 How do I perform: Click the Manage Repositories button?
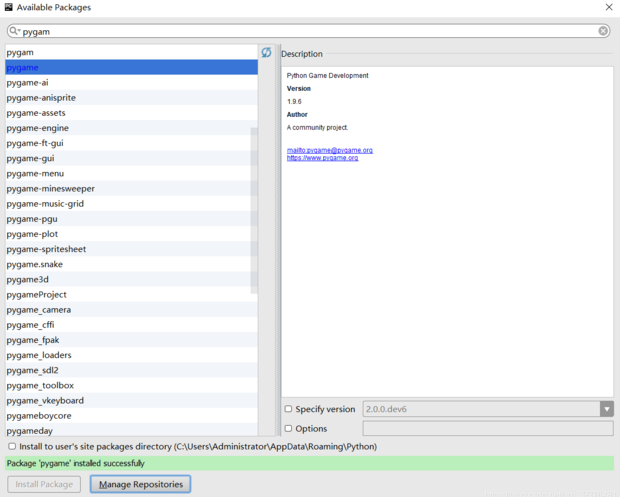pyautogui.click(x=140, y=484)
